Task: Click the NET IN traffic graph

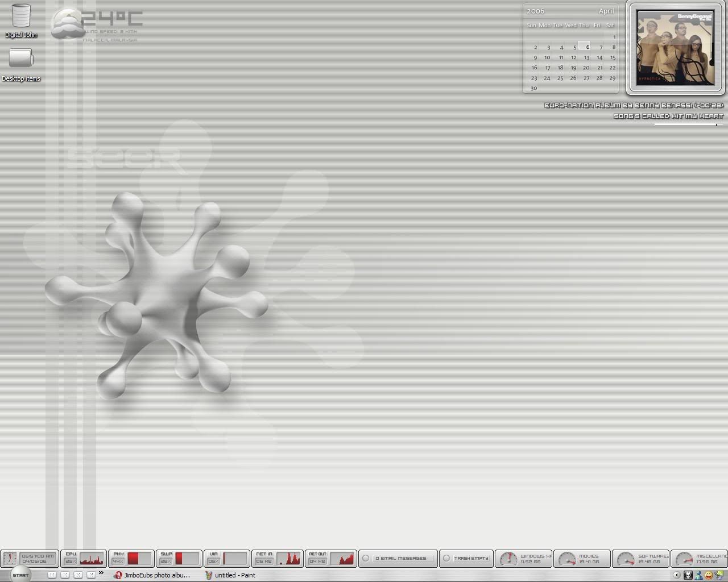Action: pos(288,559)
